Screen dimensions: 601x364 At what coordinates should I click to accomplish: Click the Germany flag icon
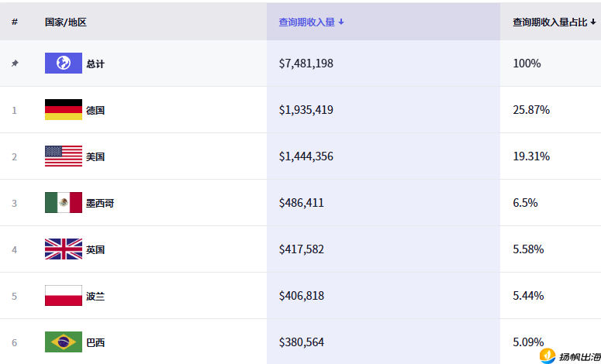(64, 110)
